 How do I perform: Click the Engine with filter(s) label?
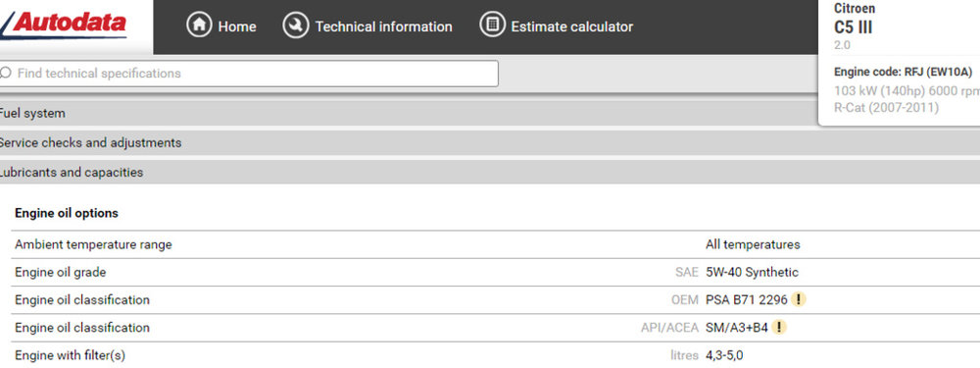pos(70,355)
